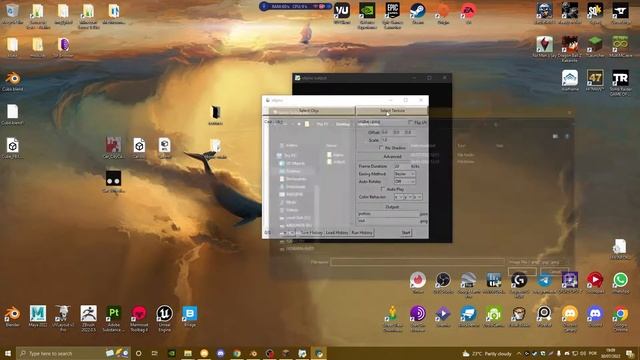Open the Discord icon in the taskbar

(x=220, y=353)
